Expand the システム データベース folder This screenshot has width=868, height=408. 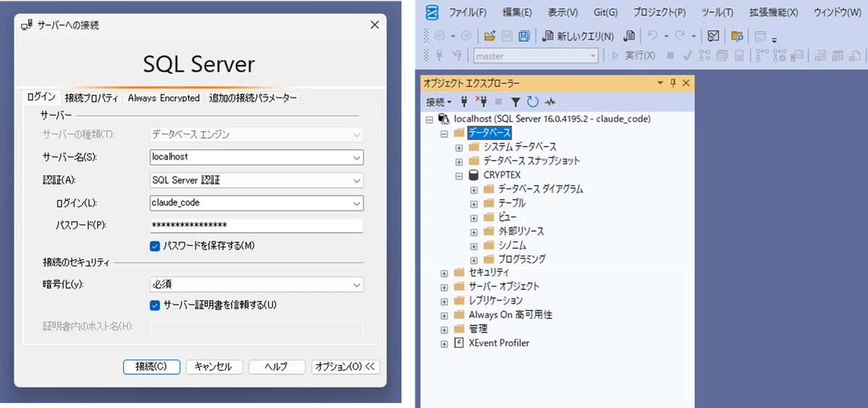[x=459, y=148]
